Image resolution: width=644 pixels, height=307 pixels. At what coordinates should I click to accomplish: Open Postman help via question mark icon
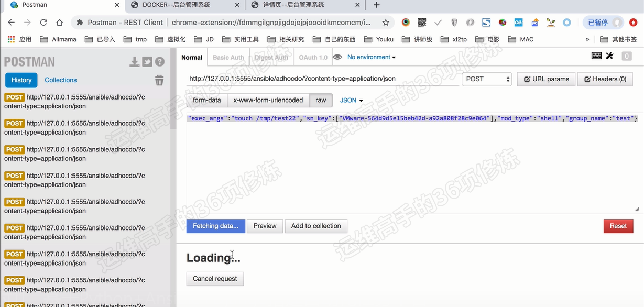click(x=159, y=61)
